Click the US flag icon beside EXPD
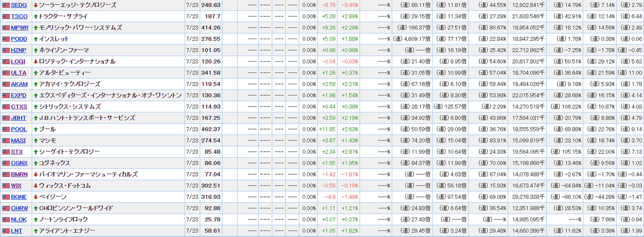 pos(6,95)
